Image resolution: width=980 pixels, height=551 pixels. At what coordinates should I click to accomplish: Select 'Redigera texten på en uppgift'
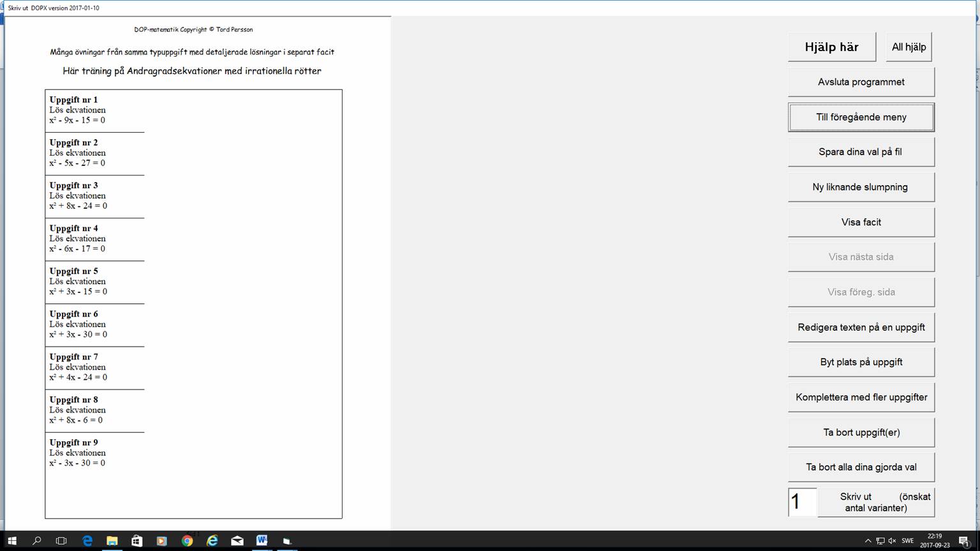[861, 327]
